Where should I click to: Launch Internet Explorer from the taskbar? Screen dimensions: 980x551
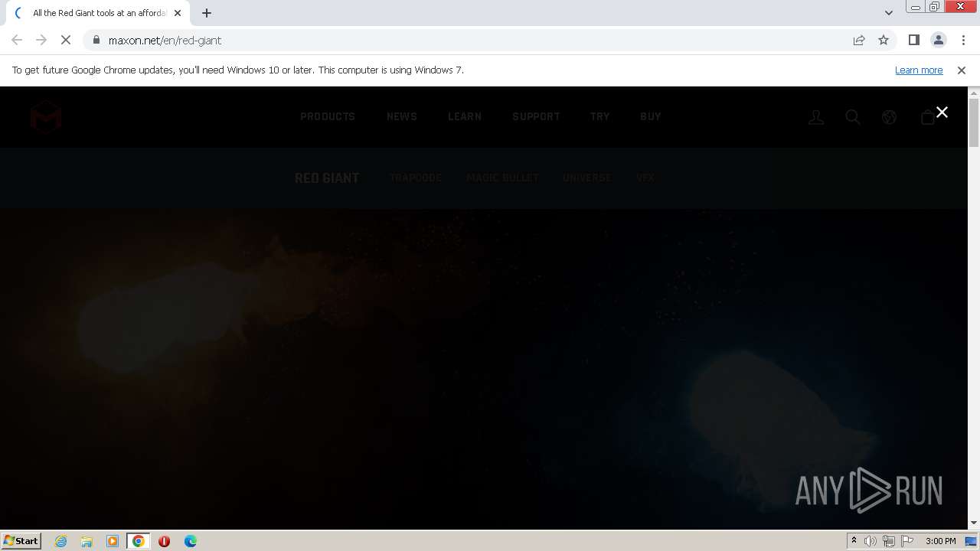pyautogui.click(x=61, y=541)
